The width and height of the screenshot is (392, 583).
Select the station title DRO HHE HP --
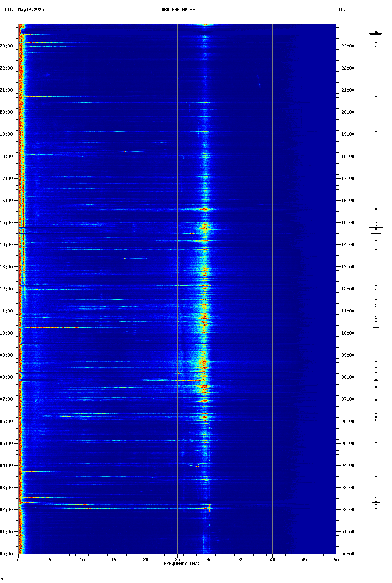point(178,10)
